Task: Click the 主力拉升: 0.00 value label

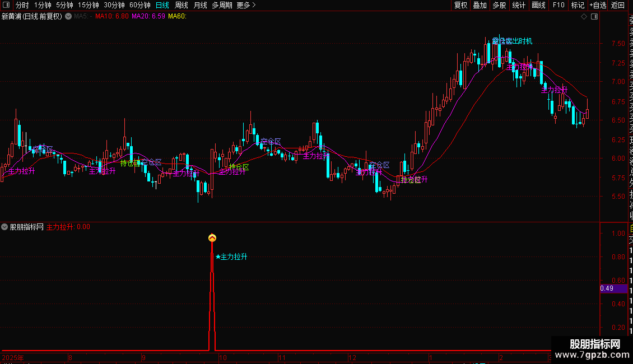Action: pyautogui.click(x=68, y=227)
